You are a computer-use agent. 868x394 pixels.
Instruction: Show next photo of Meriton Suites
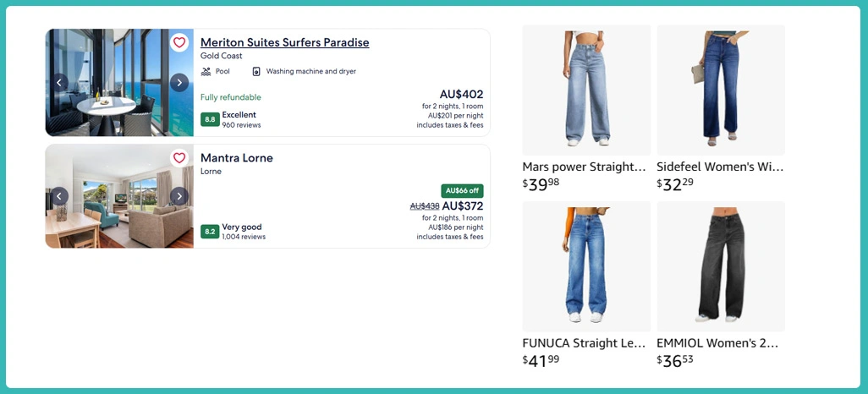179,82
